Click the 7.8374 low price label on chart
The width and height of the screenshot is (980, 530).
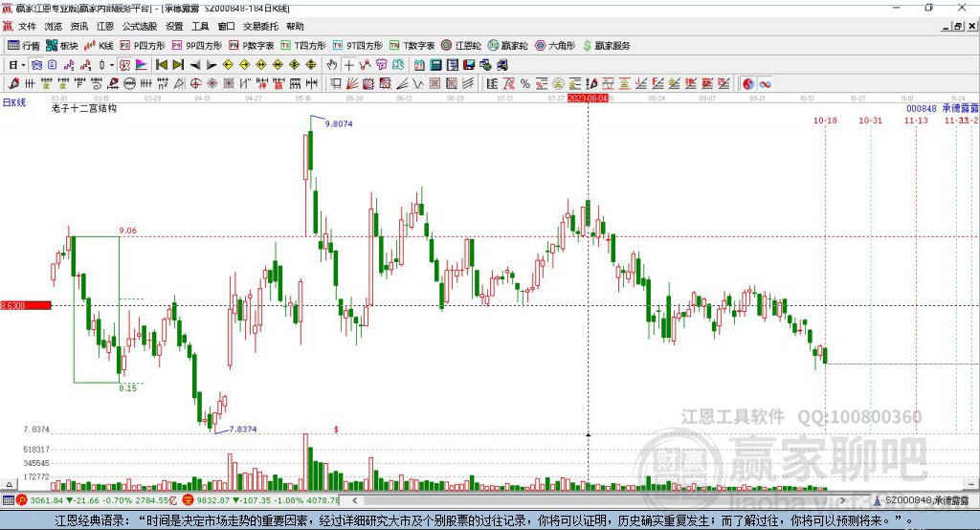coord(242,429)
